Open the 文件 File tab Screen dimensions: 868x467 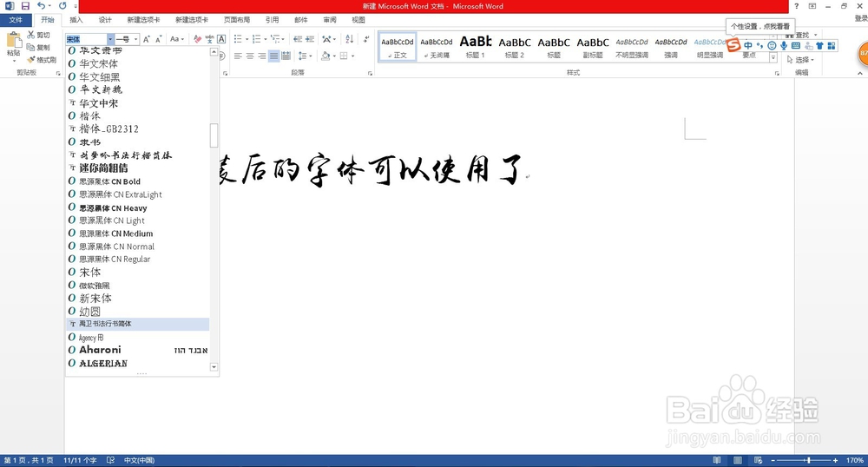16,20
